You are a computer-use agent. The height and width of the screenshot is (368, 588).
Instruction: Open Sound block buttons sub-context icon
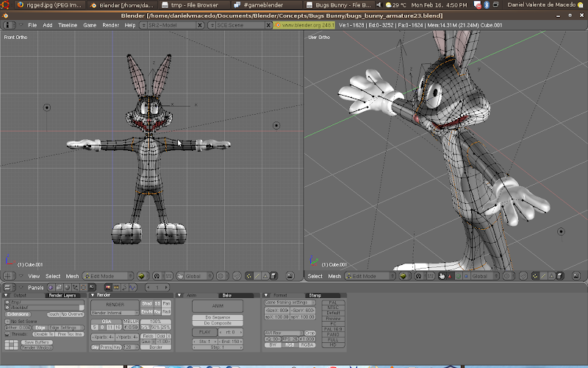point(132,288)
